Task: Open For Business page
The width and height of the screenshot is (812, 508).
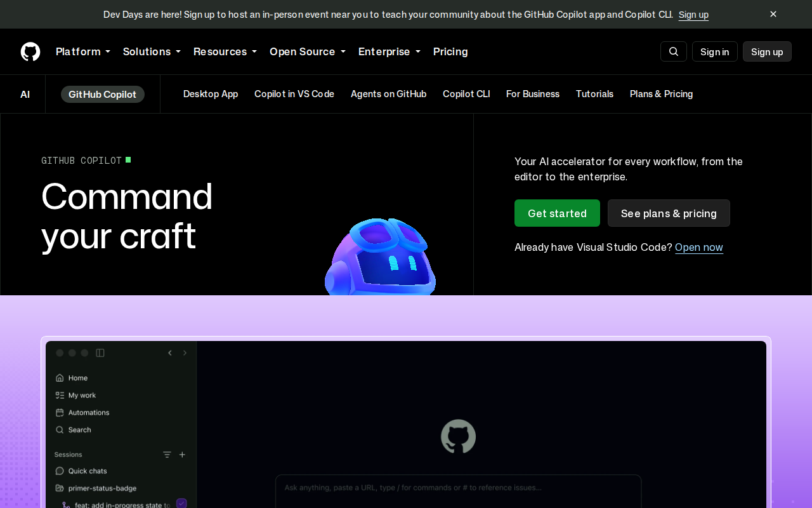Action: click(533, 94)
